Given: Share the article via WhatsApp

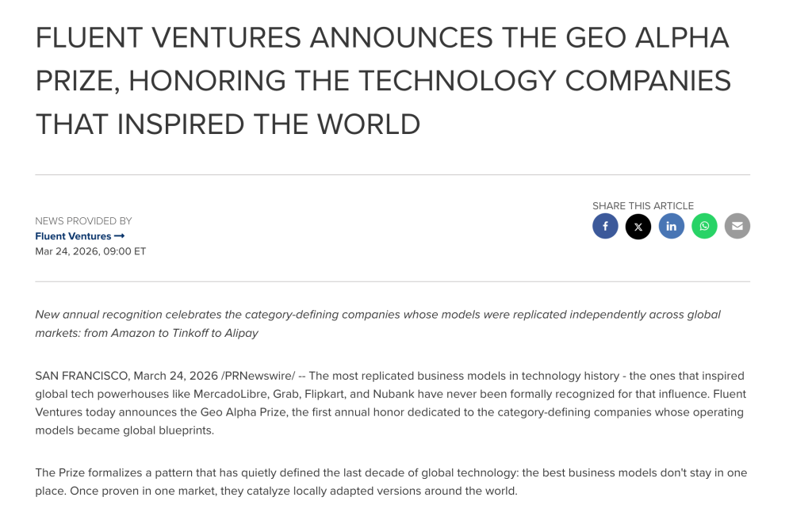Looking at the screenshot, I should (x=704, y=227).
